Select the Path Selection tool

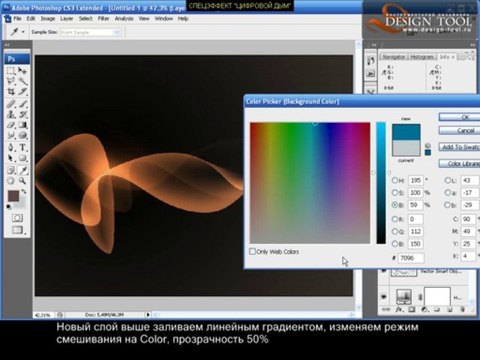tap(11, 158)
